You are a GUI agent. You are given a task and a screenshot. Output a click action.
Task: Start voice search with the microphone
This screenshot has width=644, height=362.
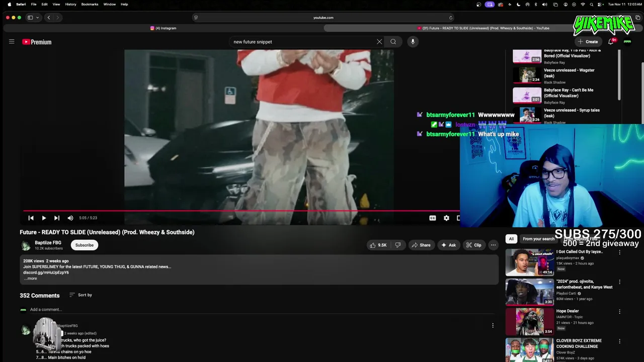[413, 42]
